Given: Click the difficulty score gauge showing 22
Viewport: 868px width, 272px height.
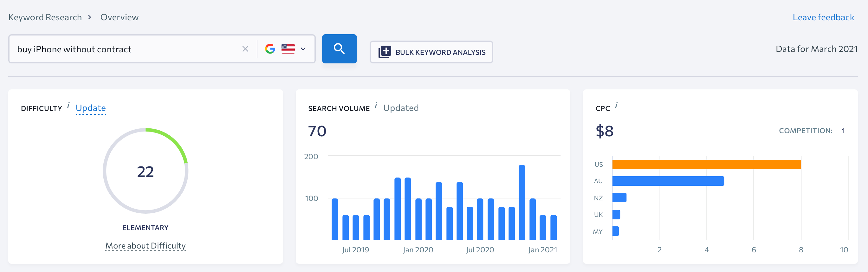Looking at the screenshot, I should pos(146,171).
